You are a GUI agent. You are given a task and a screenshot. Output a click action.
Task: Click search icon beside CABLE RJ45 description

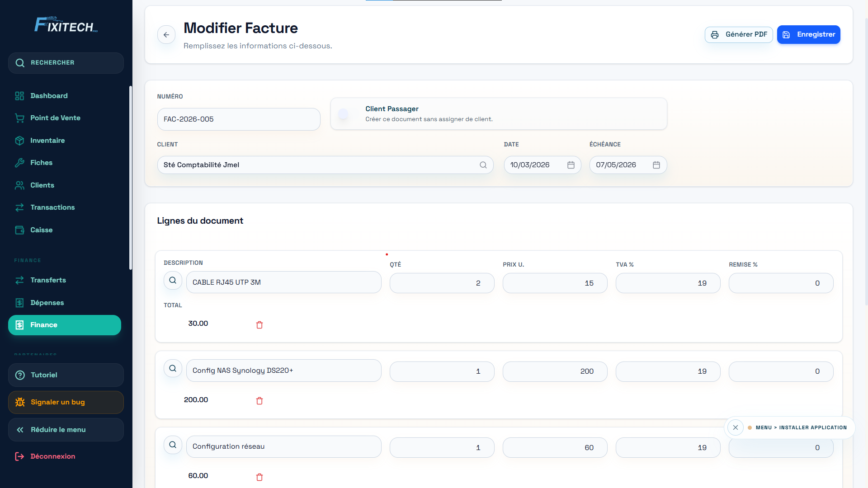[173, 281]
